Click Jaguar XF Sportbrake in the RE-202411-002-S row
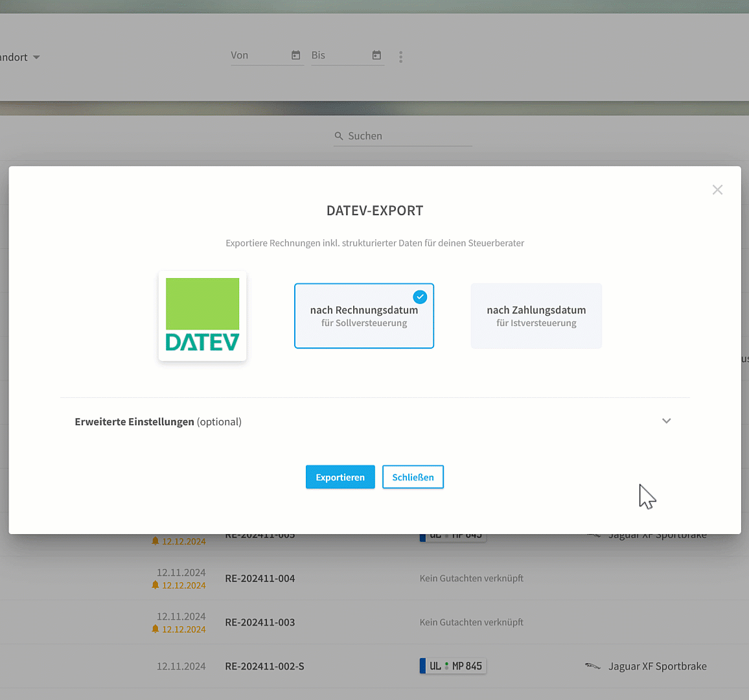This screenshot has height=700, width=749. (657, 666)
